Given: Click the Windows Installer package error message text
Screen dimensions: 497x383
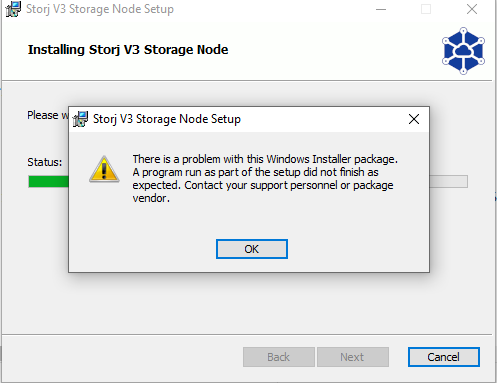Looking at the screenshot, I should tap(265, 178).
